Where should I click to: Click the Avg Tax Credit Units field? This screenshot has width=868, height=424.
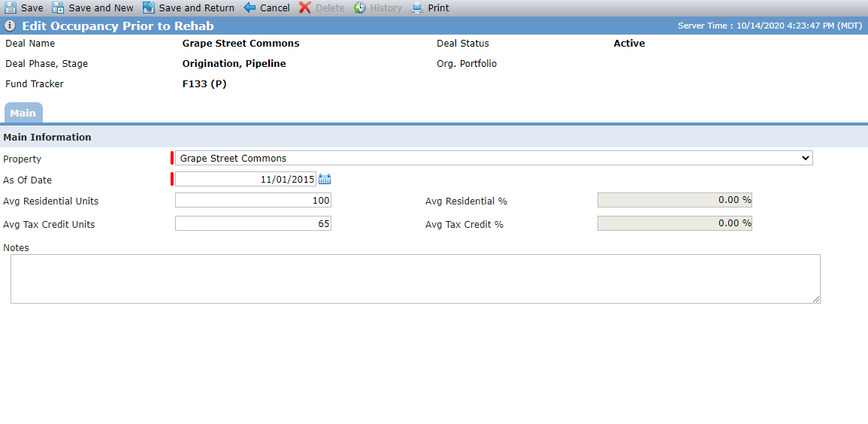pos(253,223)
